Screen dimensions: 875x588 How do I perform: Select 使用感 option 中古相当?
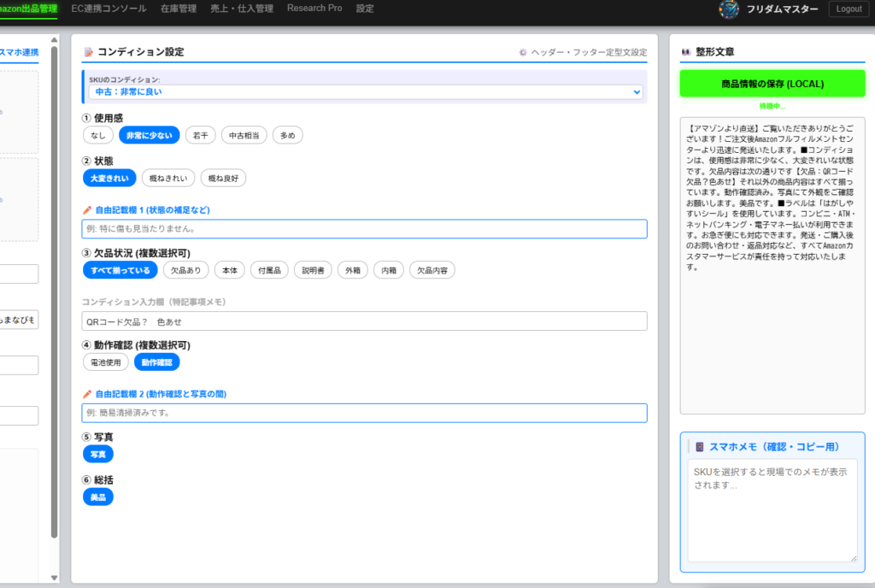(x=244, y=135)
